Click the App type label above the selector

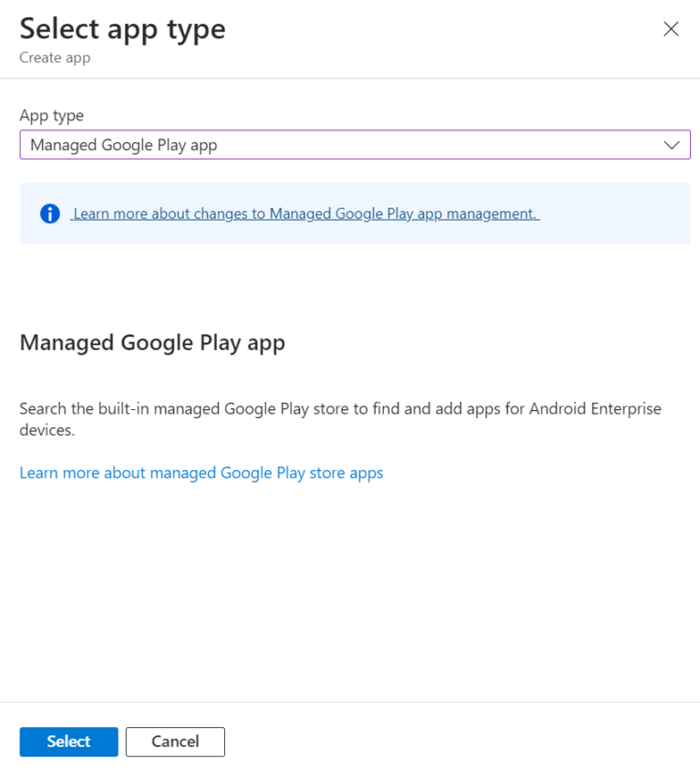(x=52, y=115)
